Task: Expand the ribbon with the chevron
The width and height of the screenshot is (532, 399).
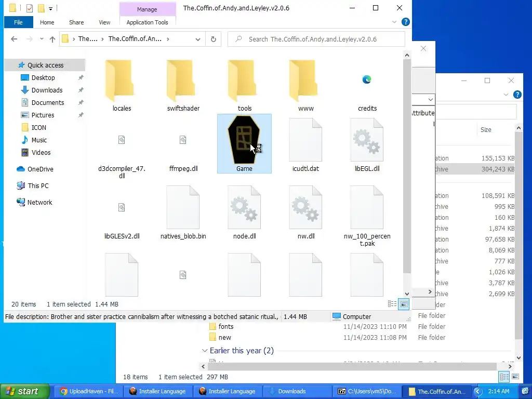Action: tap(394, 22)
